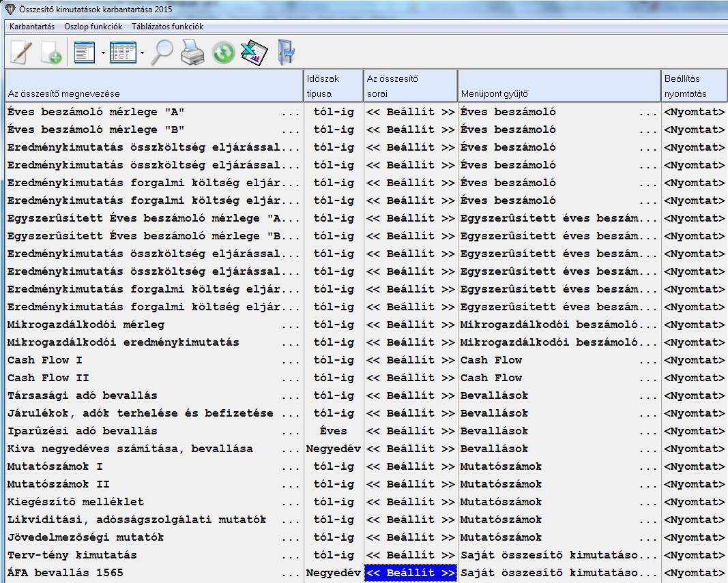
Task: Open the Táblázatos funkciók menu
Action: [167, 27]
